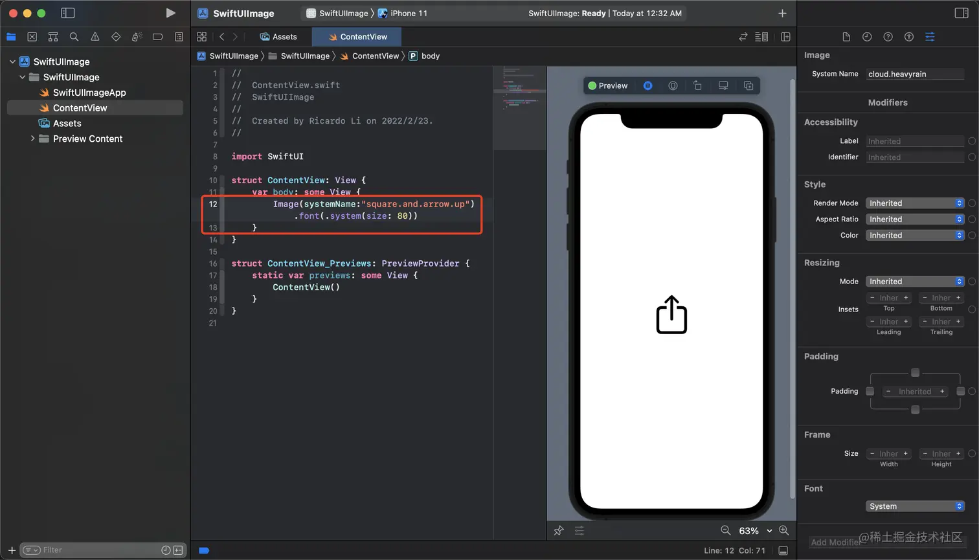
Task: Open ContentView in the jump bar
Action: point(370,56)
